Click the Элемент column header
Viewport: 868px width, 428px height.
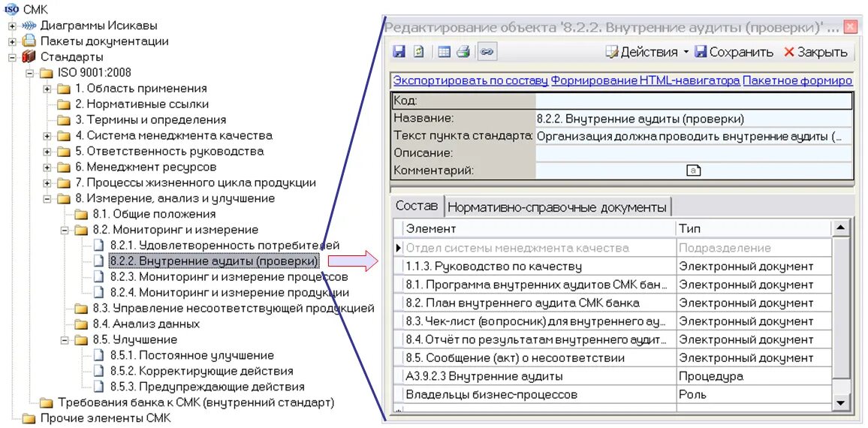point(539,228)
